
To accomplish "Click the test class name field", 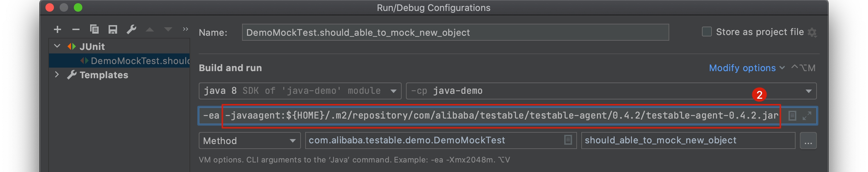I will pyautogui.click(x=433, y=141).
